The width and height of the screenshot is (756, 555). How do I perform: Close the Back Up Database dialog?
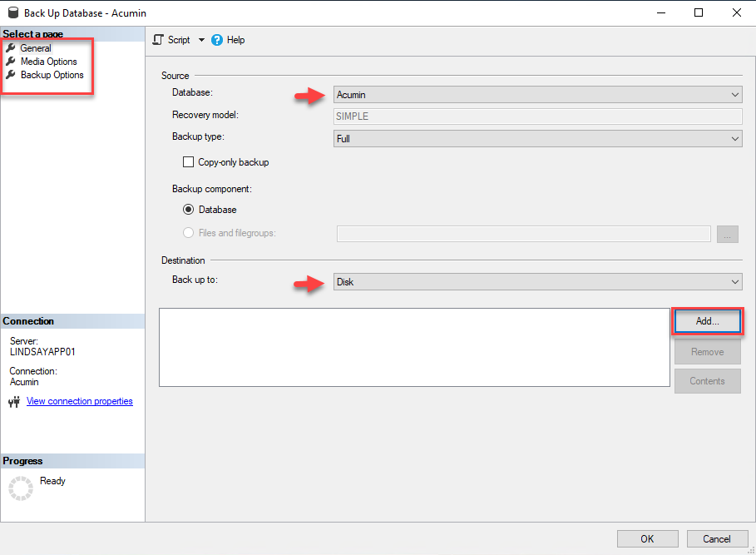[737, 13]
